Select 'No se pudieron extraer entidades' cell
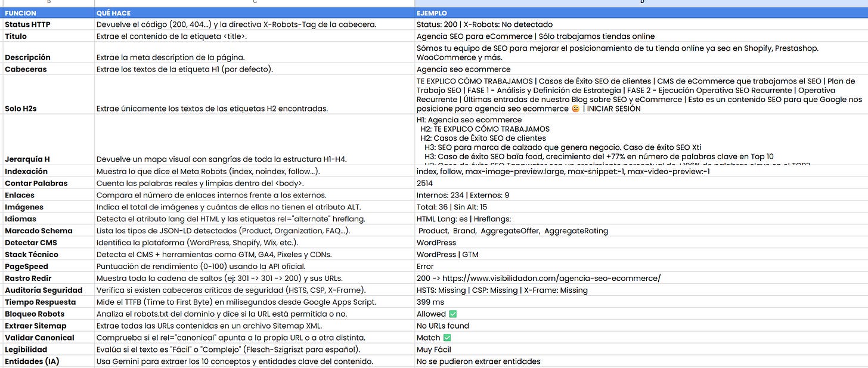This screenshot has height=368, width=868. pos(641,361)
